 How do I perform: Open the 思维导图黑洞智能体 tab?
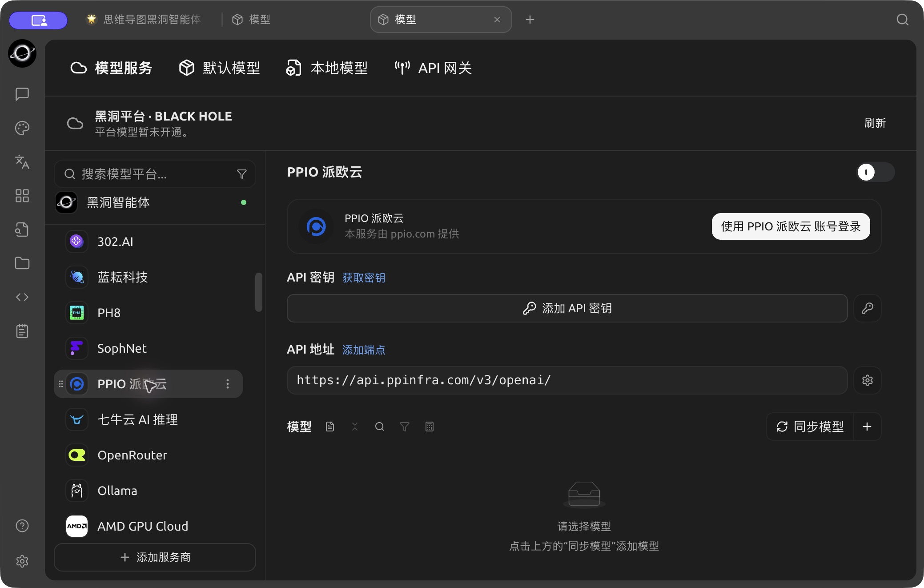click(x=143, y=20)
